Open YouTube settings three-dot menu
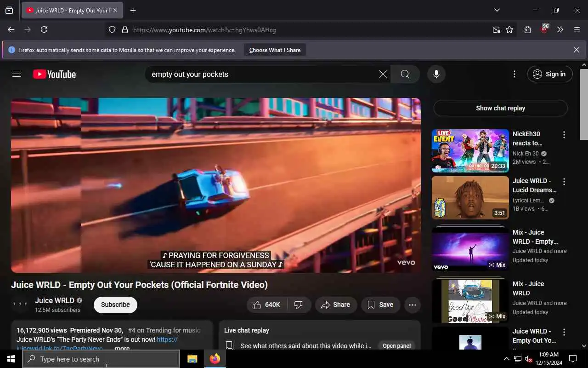 (514, 74)
